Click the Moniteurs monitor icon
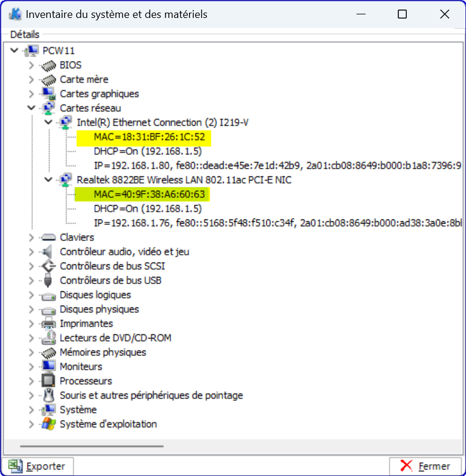This screenshot has height=476, width=466. (48, 367)
